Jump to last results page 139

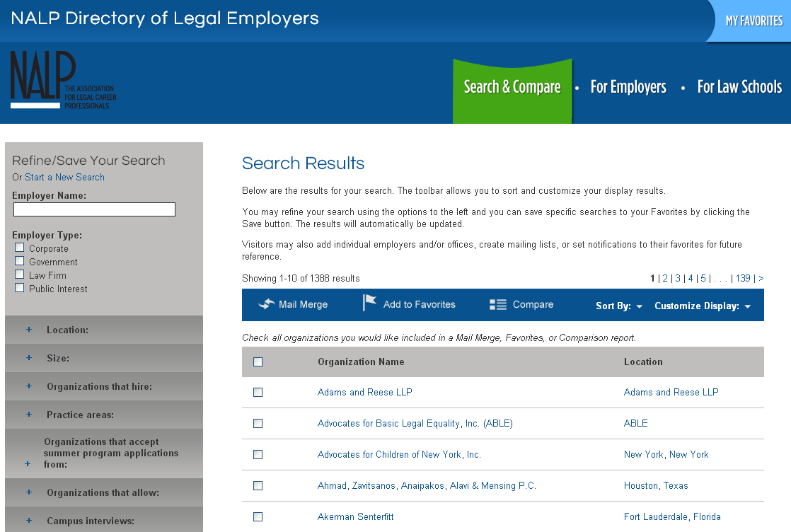pyautogui.click(x=743, y=278)
